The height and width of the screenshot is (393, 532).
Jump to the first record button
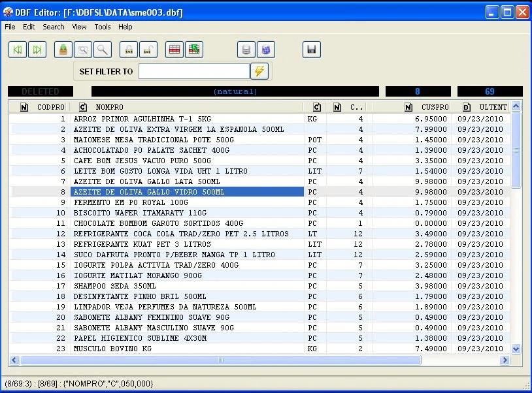[x=18, y=50]
